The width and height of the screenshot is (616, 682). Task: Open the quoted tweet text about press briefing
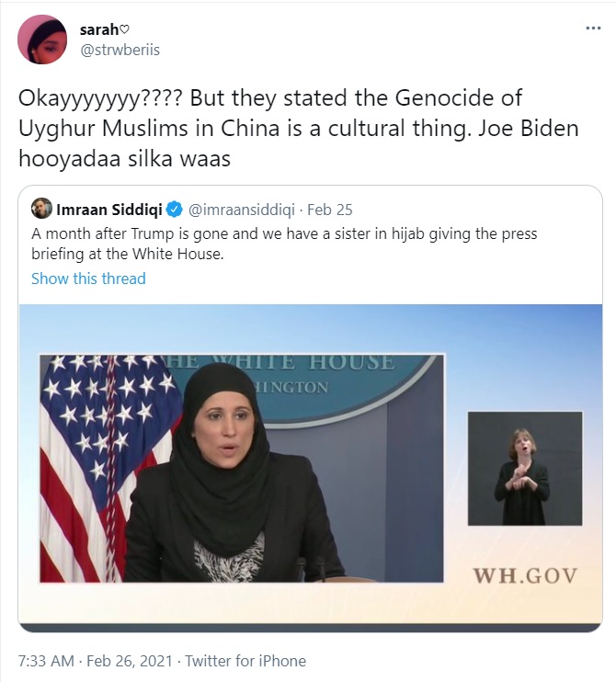tap(284, 244)
